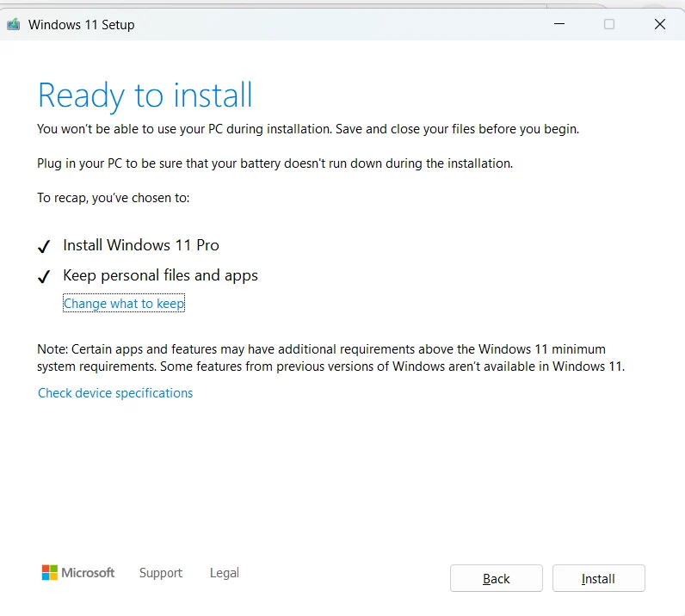Minimize the Windows 11 Setup window
This screenshot has width=685, height=616.
(x=559, y=24)
